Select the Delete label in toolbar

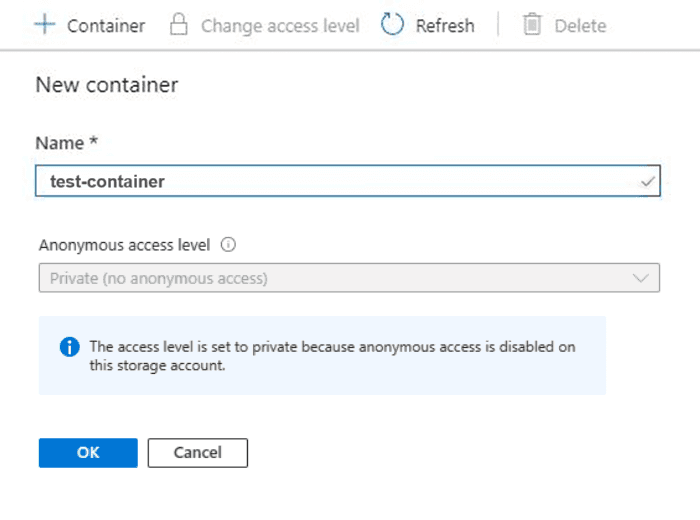[x=580, y=26]
